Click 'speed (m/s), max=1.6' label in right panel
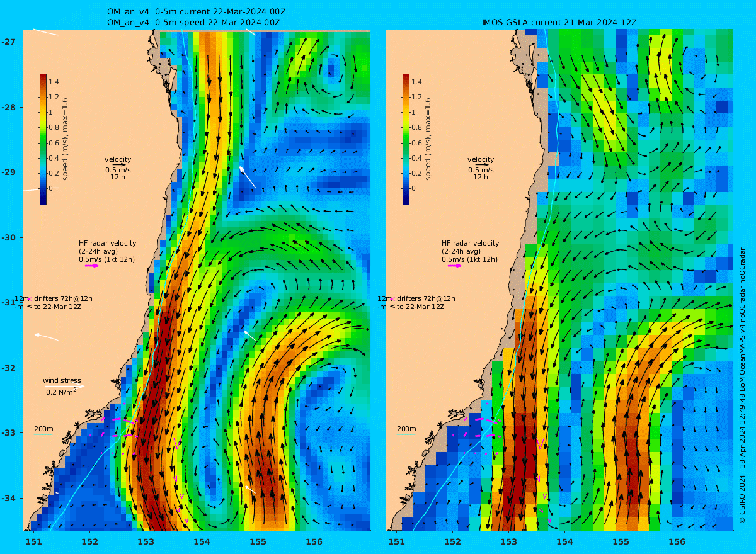756x554 pixels. coord(428,139)
